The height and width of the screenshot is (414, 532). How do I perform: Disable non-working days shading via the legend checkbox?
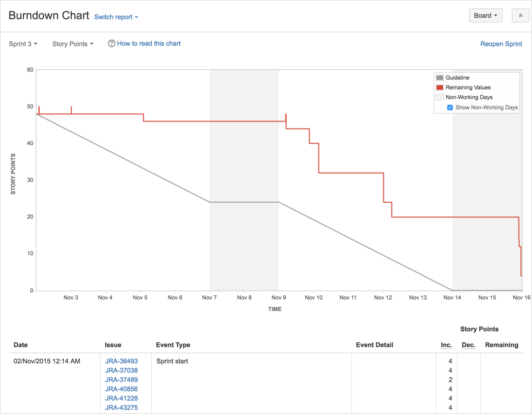(x=450, y=107)
